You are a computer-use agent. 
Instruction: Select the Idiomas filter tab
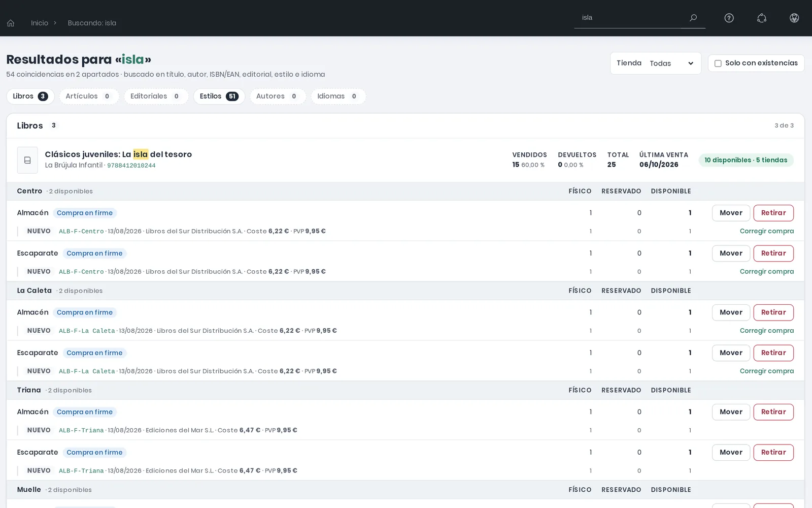(338, 97)
